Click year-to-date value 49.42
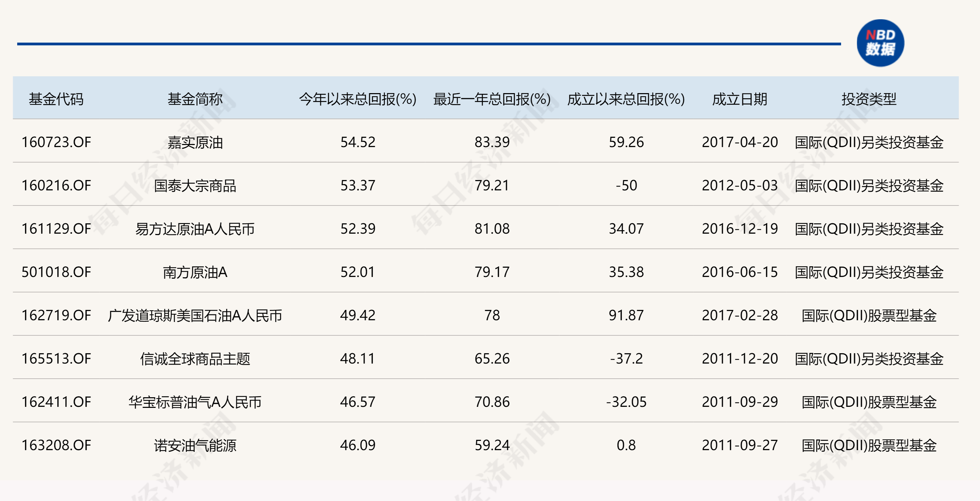 (x=358, y=315)
